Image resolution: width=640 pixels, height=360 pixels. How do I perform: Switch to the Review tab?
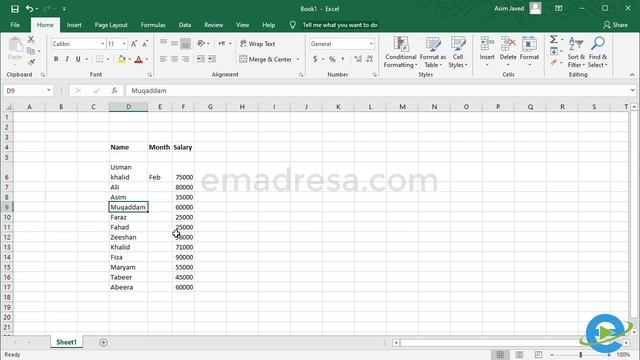click(x=213, y=25)
